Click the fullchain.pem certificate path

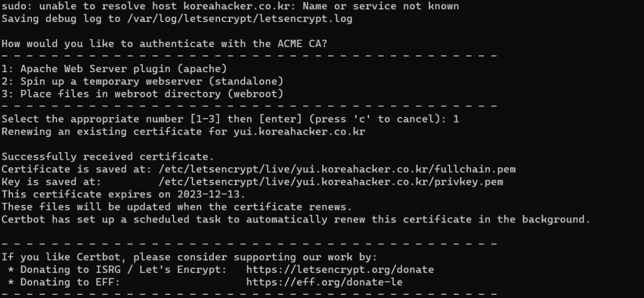pyautogui.click(x=337, y=169)
